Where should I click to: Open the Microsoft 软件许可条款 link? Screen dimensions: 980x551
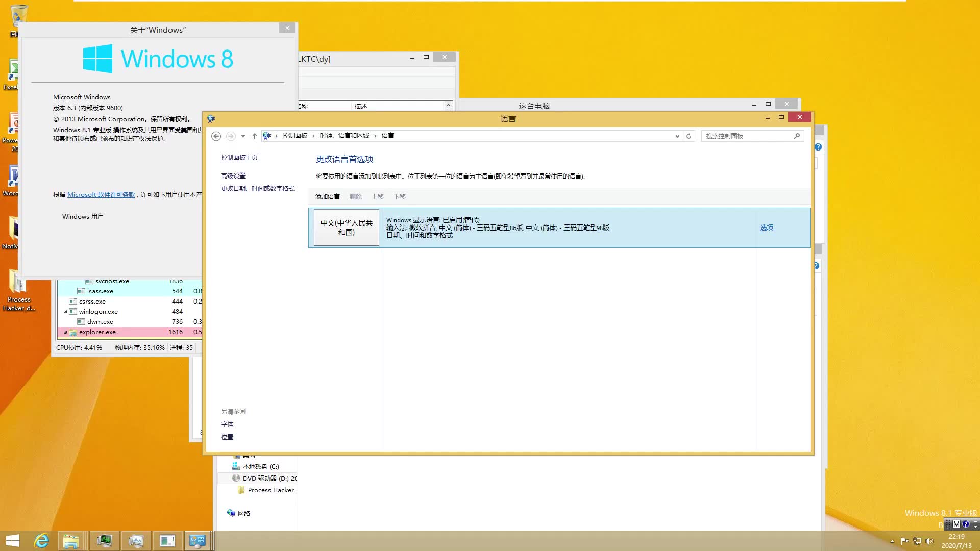point(101,195)
